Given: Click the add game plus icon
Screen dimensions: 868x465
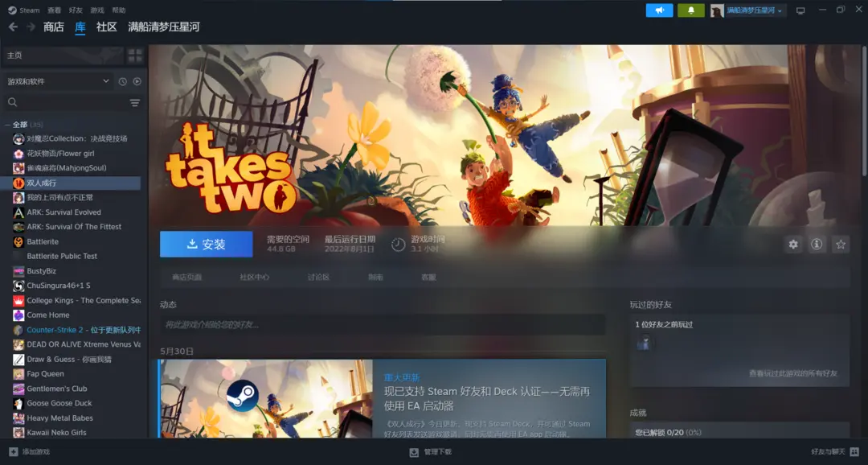Looking at the screenshot, I should [14, 451].
